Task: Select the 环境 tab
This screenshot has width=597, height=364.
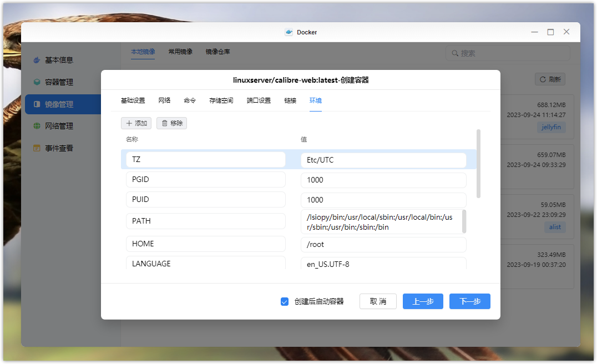Action: pyautogui.click(x=316, y=100)
